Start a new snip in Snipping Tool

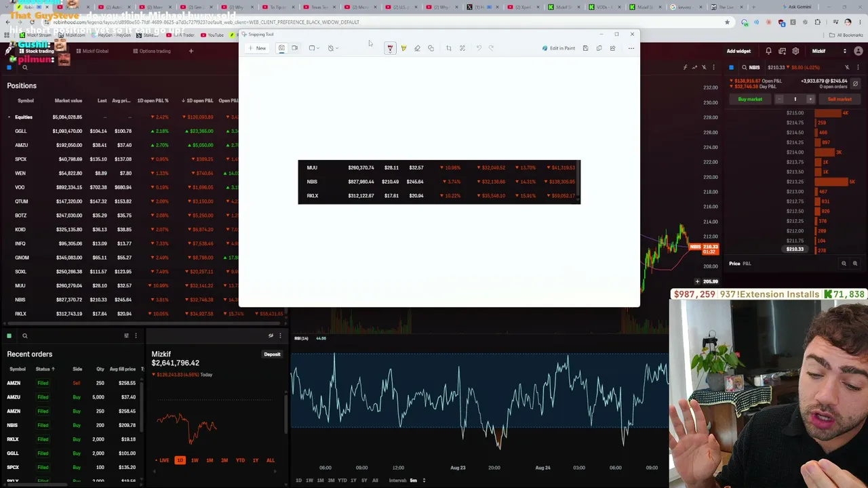tap(257, 48)
